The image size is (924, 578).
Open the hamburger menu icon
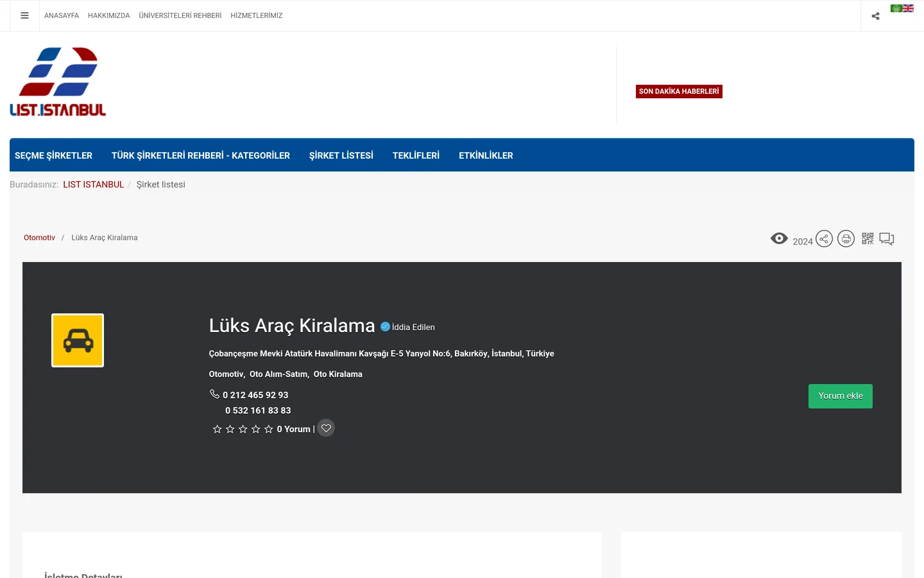24,15
